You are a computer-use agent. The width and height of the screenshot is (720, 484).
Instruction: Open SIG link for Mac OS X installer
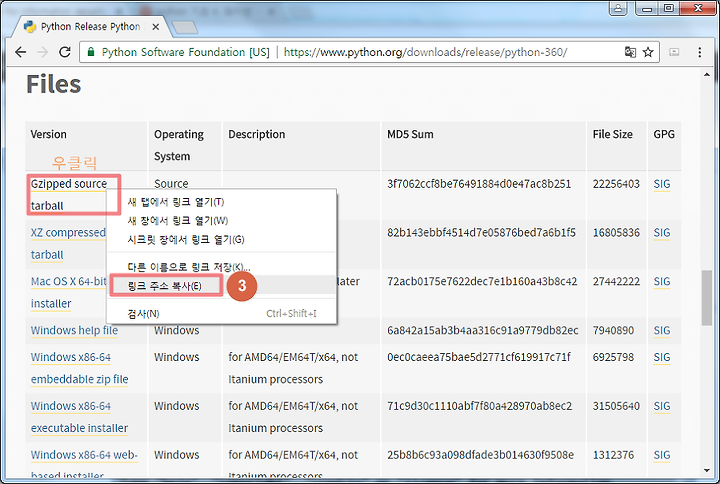pyautogui.click(x=662, y=281)
